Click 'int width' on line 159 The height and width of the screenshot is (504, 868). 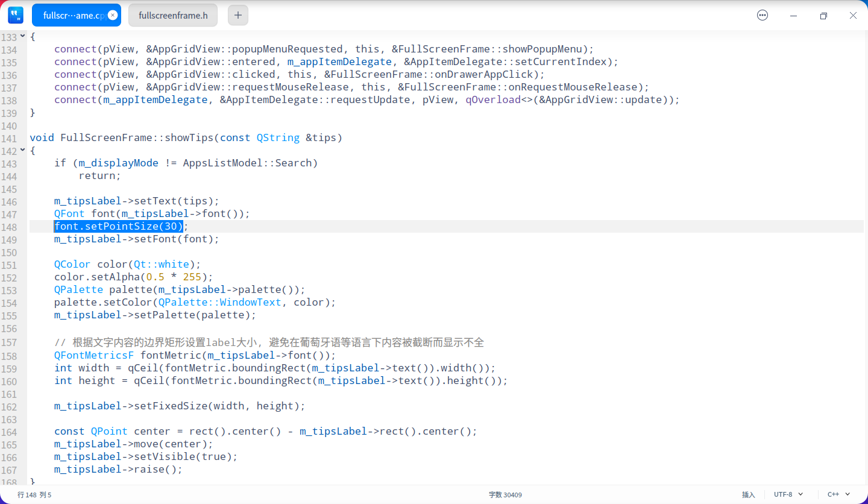(82, 368)
